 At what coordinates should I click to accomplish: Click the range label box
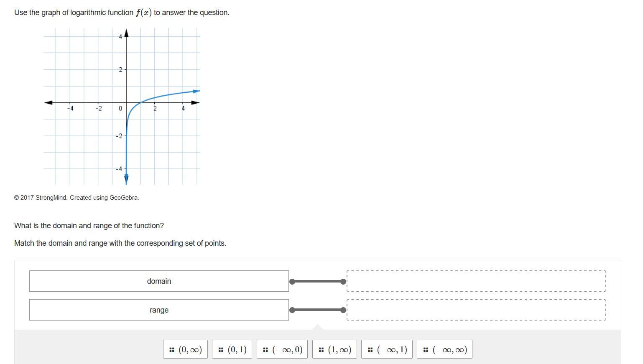coord(159,310)
